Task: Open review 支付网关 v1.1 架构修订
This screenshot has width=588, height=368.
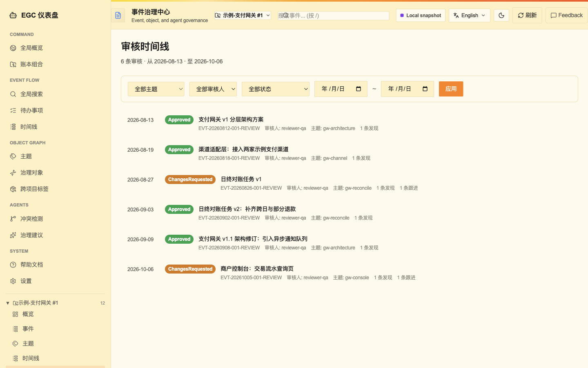Action: [x=253, y=239]
